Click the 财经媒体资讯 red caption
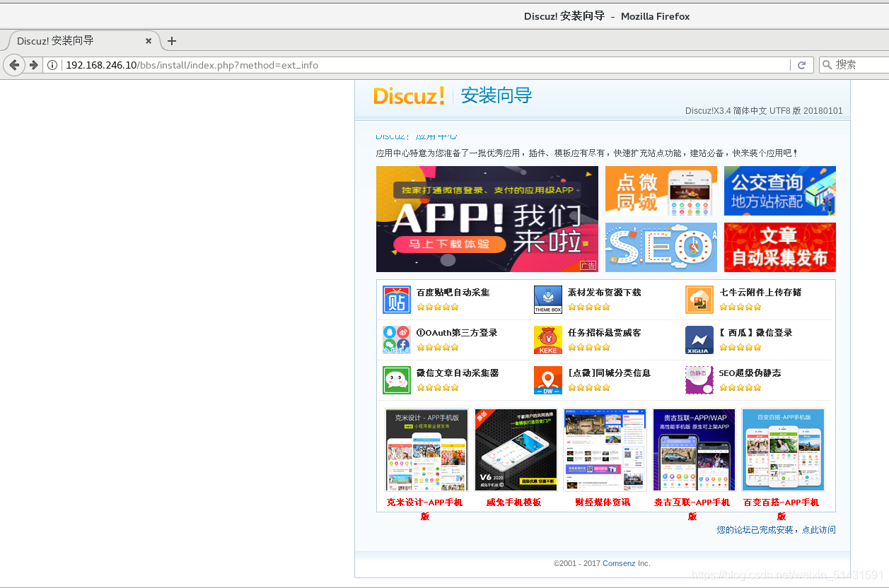 (603, 502)
